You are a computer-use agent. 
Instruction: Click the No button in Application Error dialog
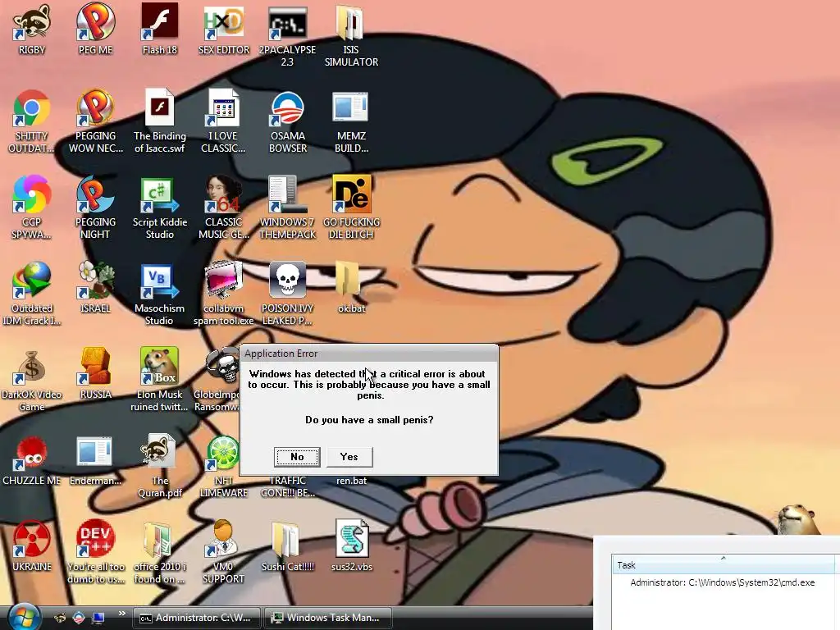pos(297,457)
